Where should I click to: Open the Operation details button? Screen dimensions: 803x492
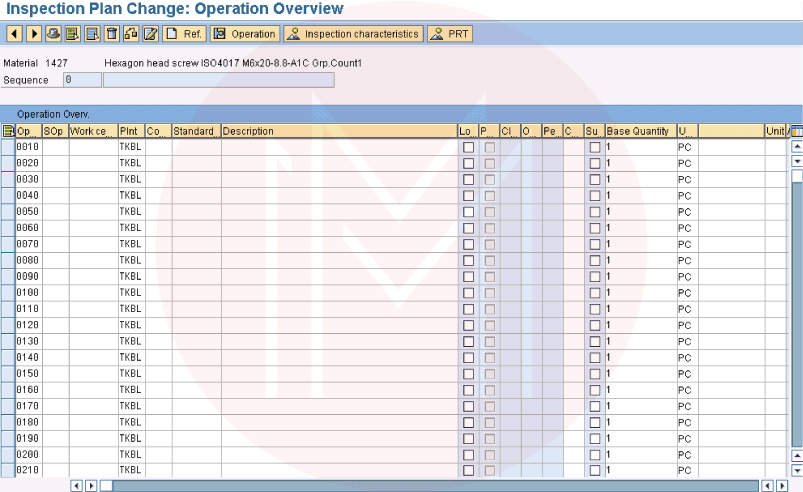(245, 34)
